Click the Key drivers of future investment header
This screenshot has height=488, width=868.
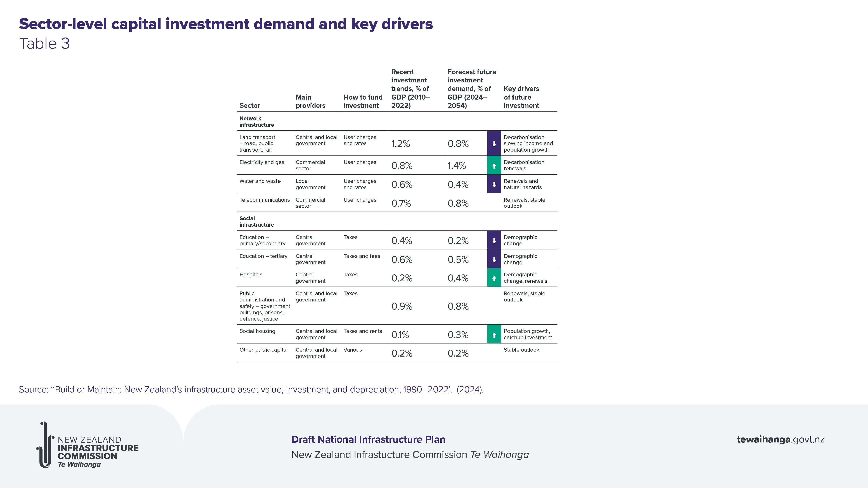click(x=521, y=97)
